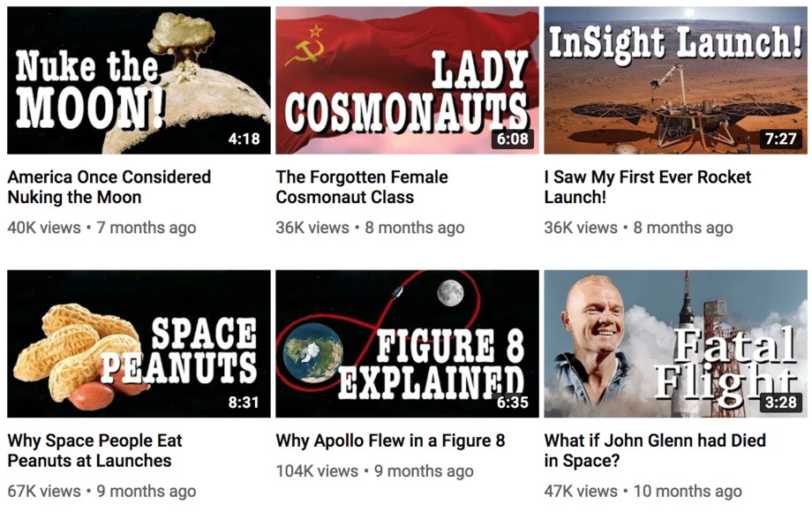Click the 6:08 duration badge
This screenshot has height=512, width=812.
click(512, 139)
